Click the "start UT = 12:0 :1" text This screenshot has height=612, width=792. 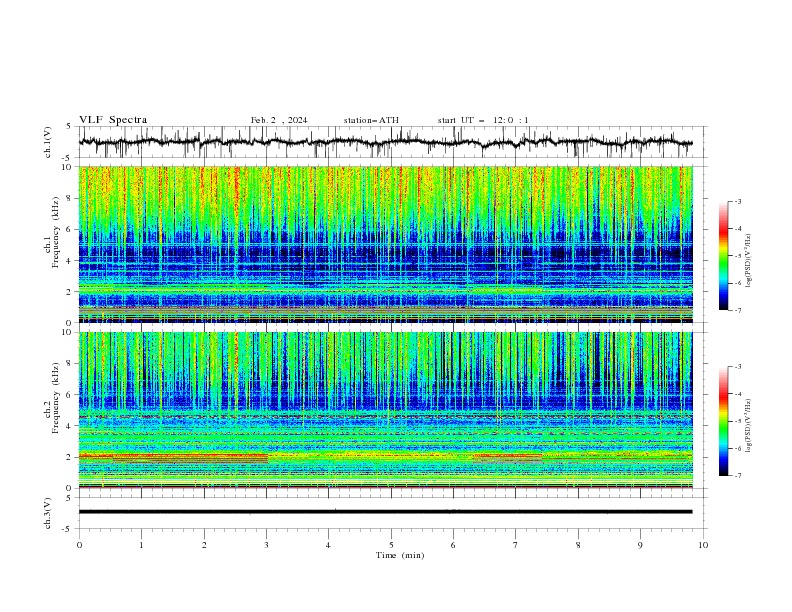483,120
